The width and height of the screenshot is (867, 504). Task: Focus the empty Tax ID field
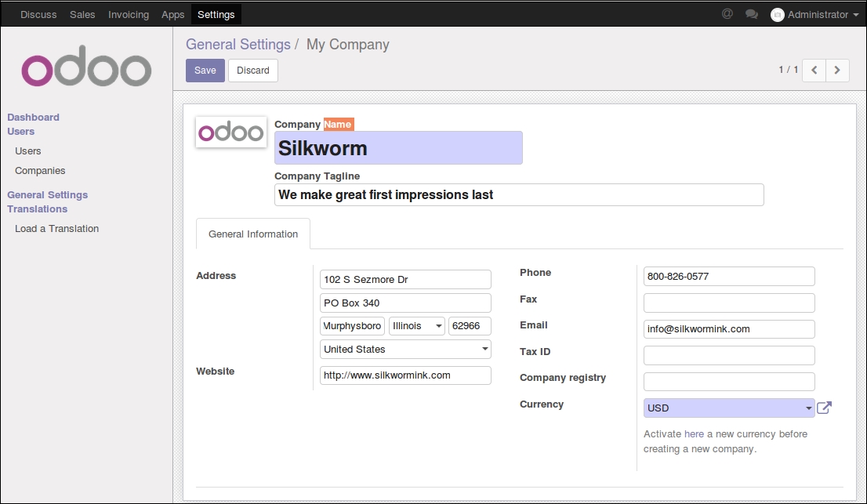[x=729, y=355]
